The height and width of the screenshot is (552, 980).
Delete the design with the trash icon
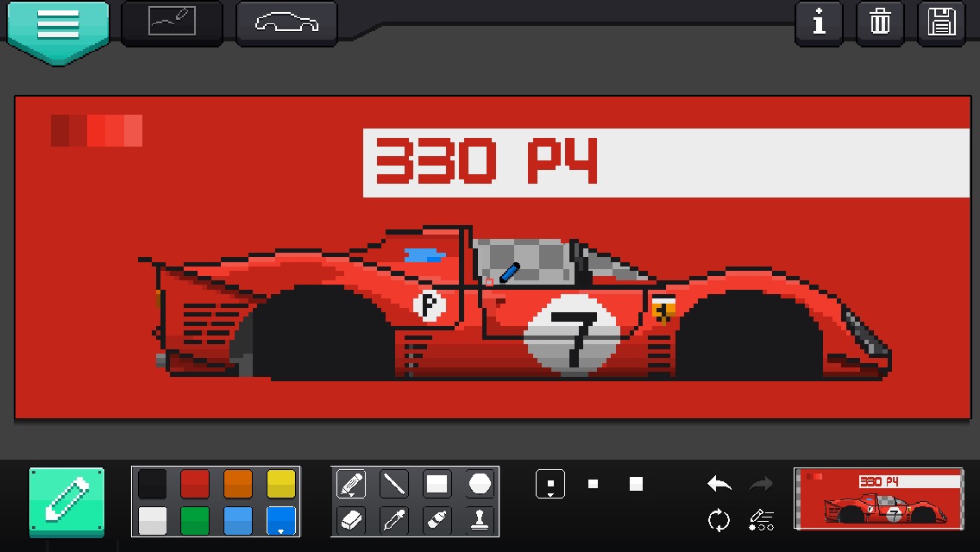coord(879,23)
